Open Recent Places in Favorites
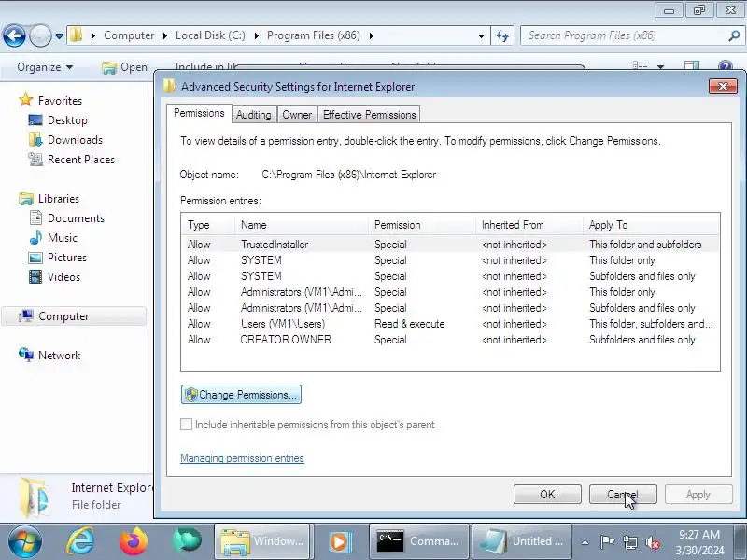 72,159
